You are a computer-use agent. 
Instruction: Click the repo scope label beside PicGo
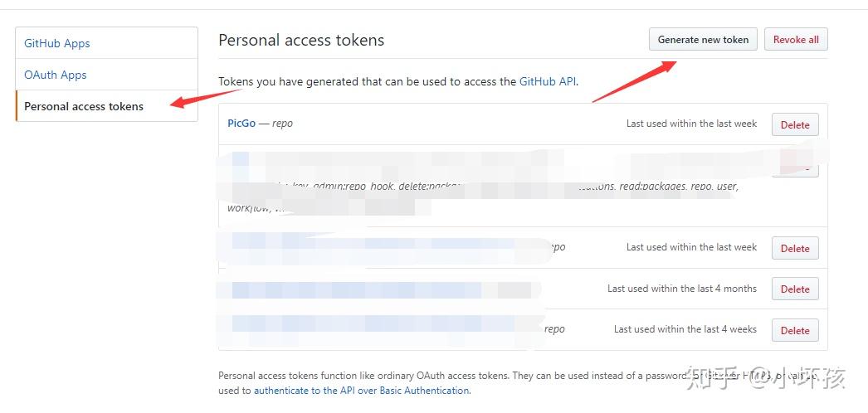click(x=282, y=124)
